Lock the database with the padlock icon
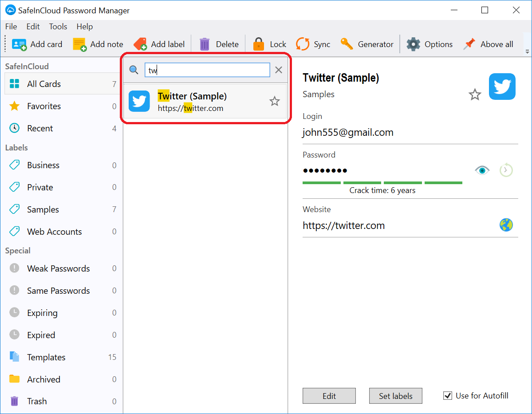The image size is (532, 414). 259,44
